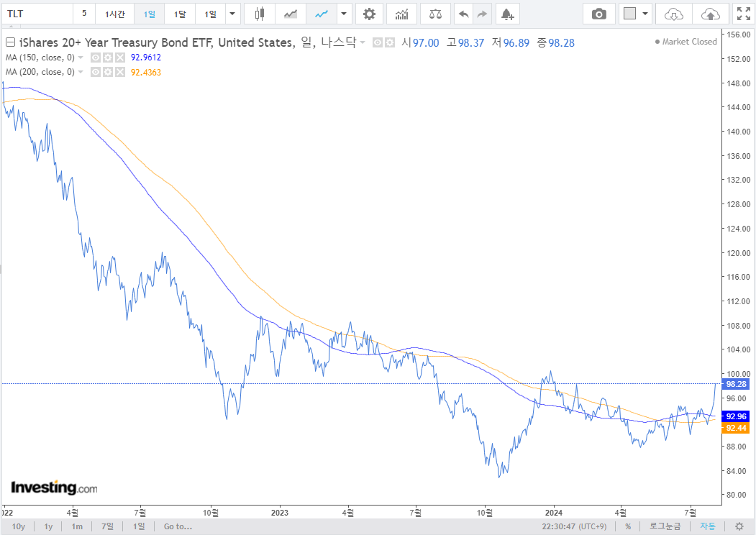Click closing price value 종98.28
Viewport: 756px width, 535px height.
pos(556,43)
